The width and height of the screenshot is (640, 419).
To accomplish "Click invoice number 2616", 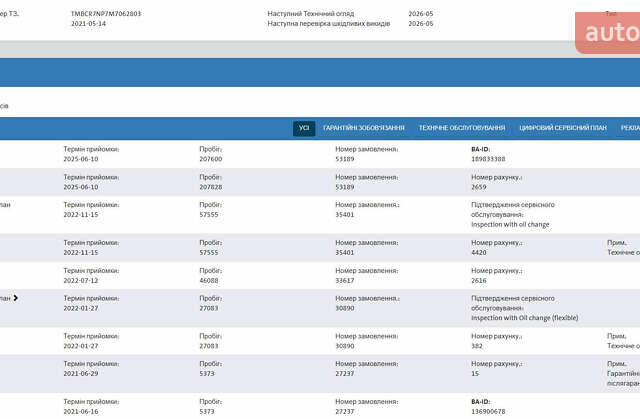I will pyautogui.click(x=480, y=281).
